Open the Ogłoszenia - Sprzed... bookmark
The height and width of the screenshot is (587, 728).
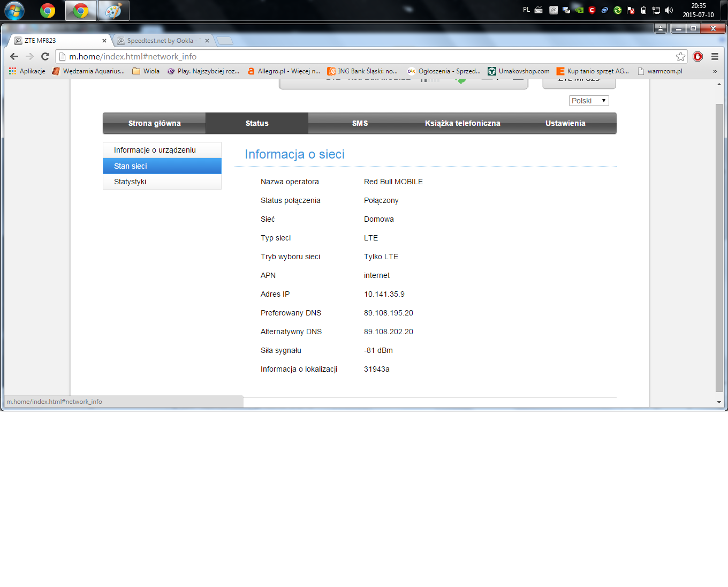point(444,71)
